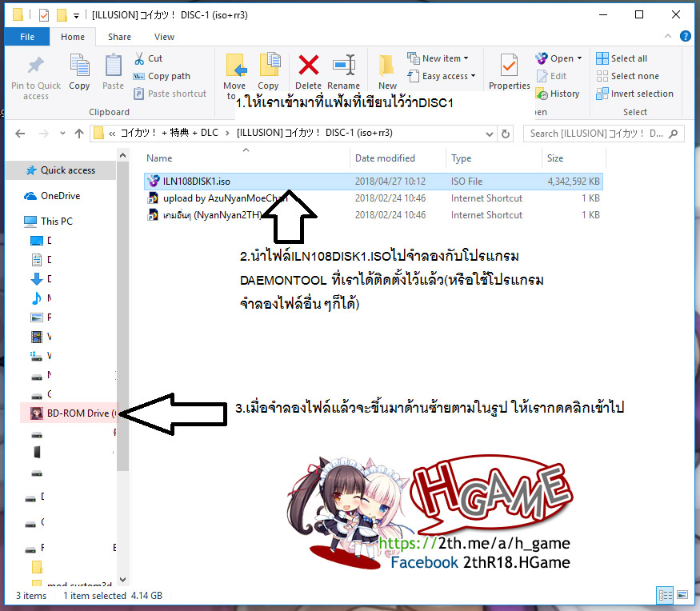This screenshot has height=611, width=700.
Task: Click the Search folder input box
Action: point(603,134)
